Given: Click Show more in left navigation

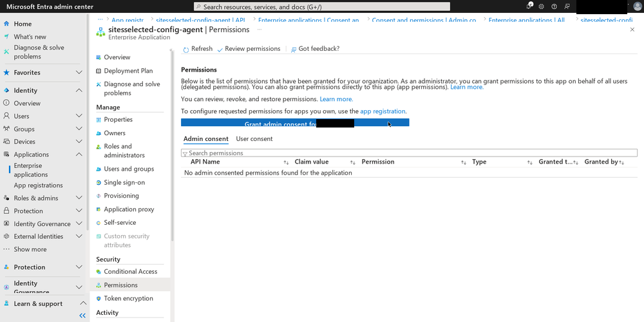Looking at the screenshot, I should [x=30, y=249].
